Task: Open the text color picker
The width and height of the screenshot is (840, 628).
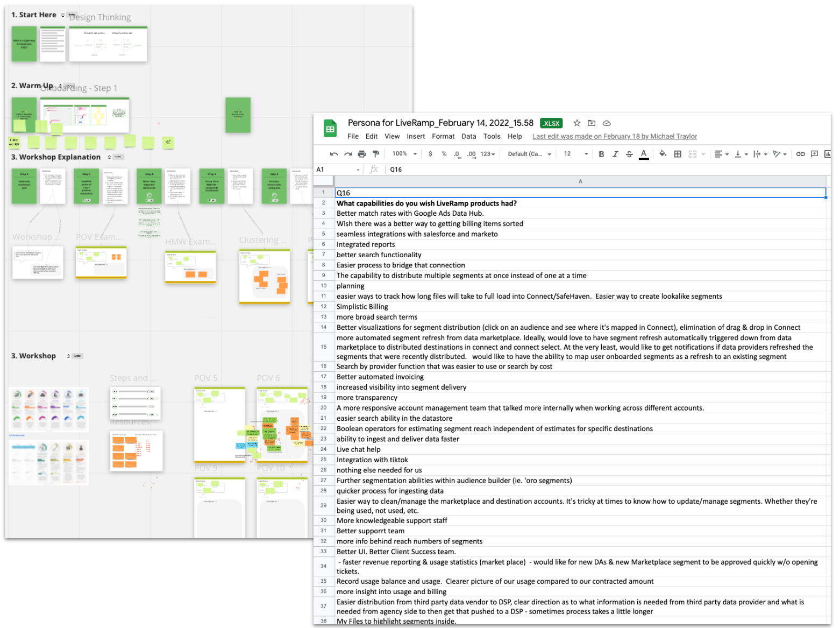Action: click(644, 154)
